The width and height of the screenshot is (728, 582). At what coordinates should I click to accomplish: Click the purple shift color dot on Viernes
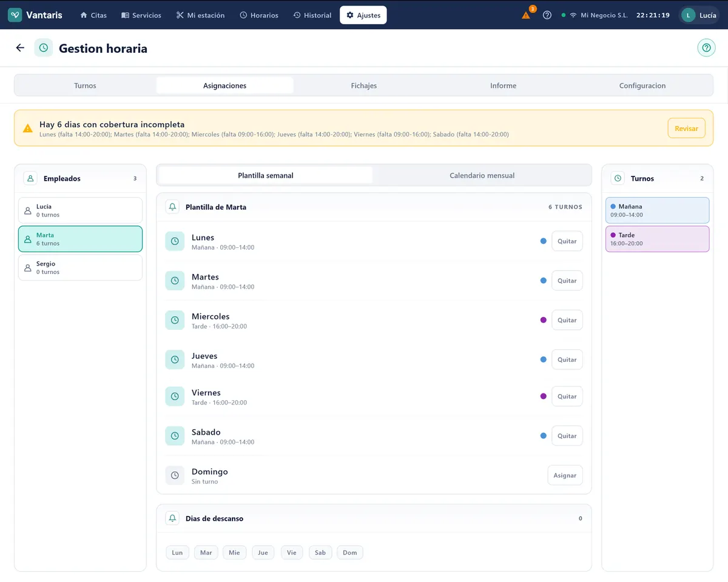pyautogui.click(x=544, y=396)
